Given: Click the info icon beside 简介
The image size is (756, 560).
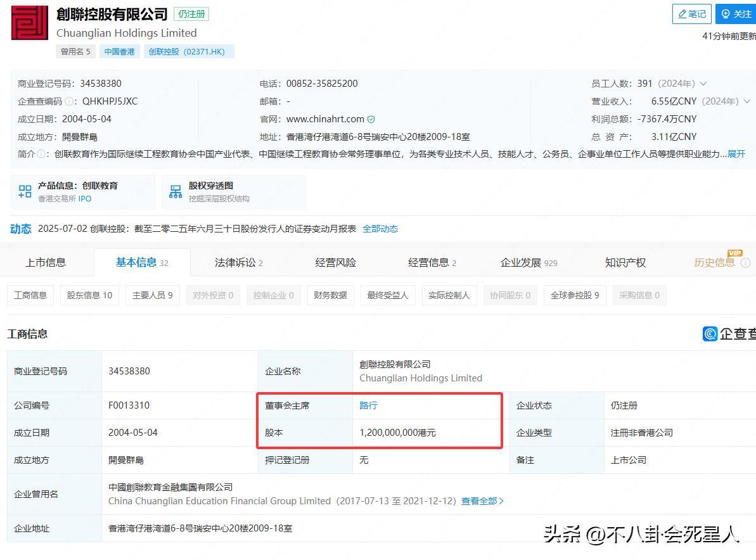Looking at the screenshot, I should pyautogui.click(x=41, y=154).
